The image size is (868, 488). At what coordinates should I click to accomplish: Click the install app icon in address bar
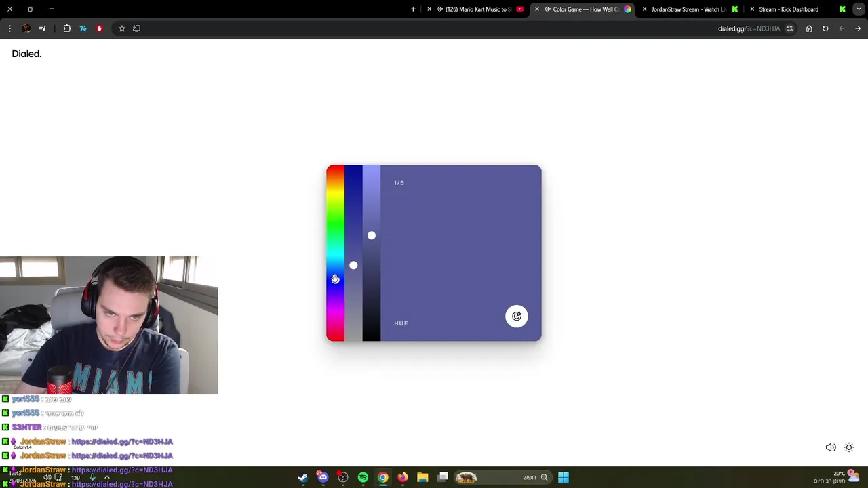click(x=136, y=28)
